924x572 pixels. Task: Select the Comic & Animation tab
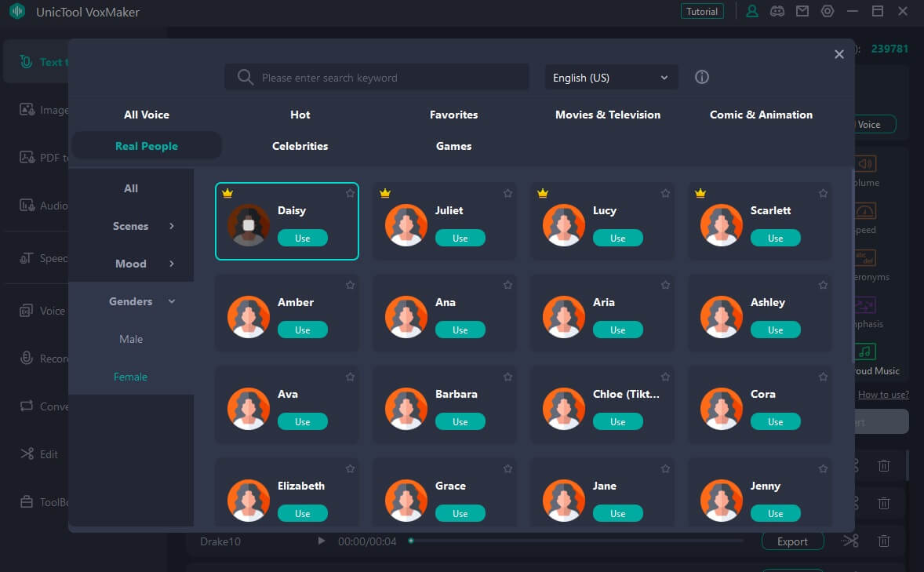point(761,115)
